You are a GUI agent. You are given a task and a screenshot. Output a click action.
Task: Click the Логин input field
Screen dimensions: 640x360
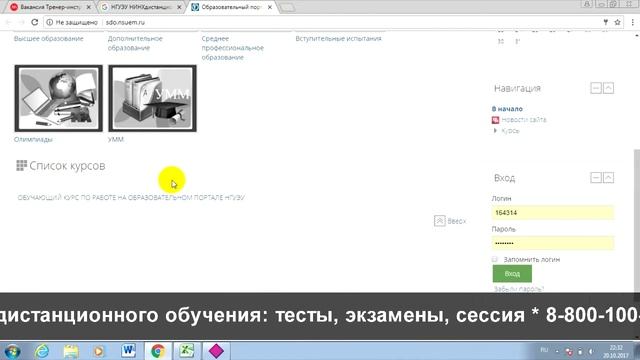click(553, 213)
